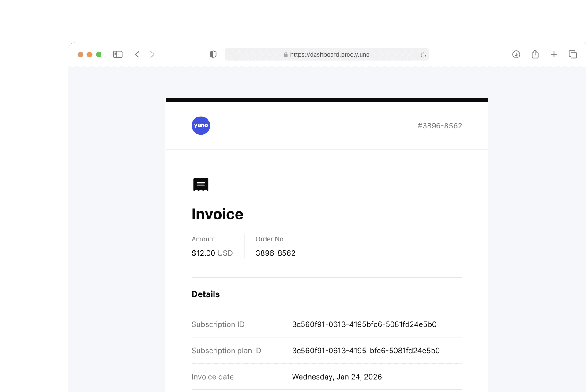Viewport: 586px width, 392px height.
Task: Click the orange close window dot
Action: 80,54
